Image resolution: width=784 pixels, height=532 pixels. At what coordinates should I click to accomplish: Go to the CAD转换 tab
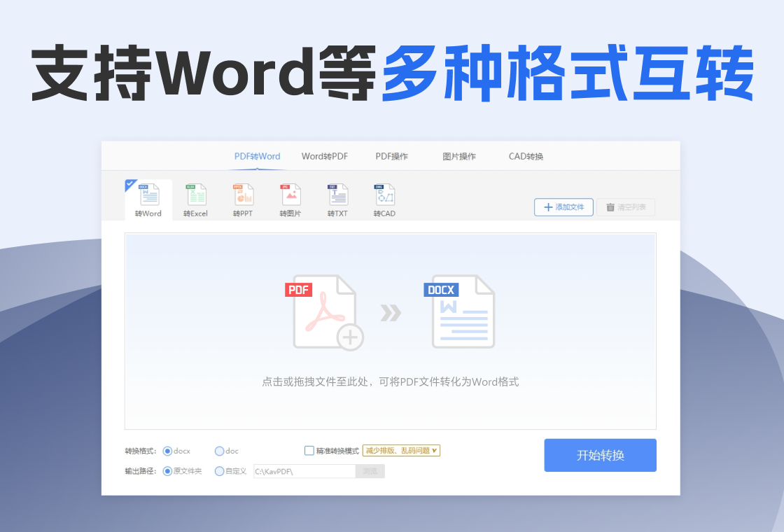click(x=526, y=157)
